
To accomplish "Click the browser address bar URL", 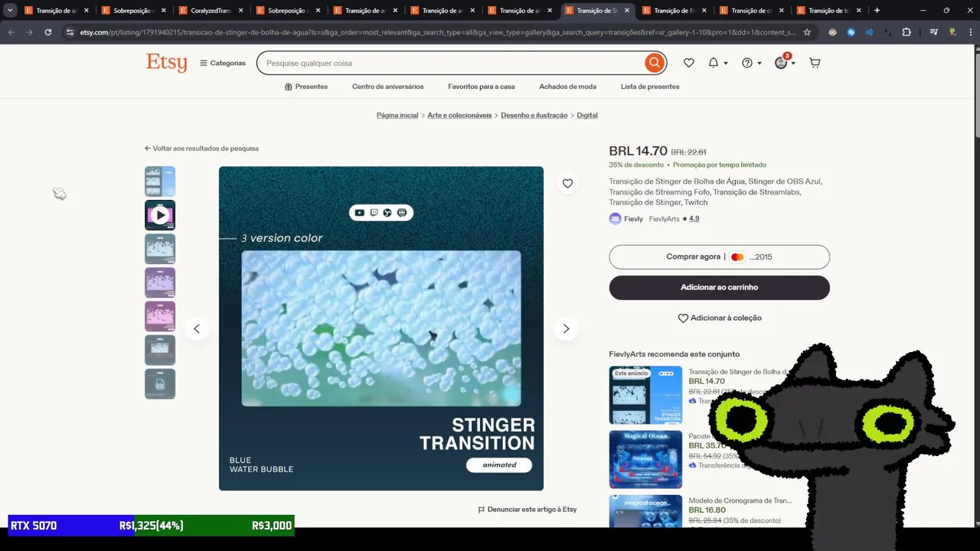I will click(437, 32).
